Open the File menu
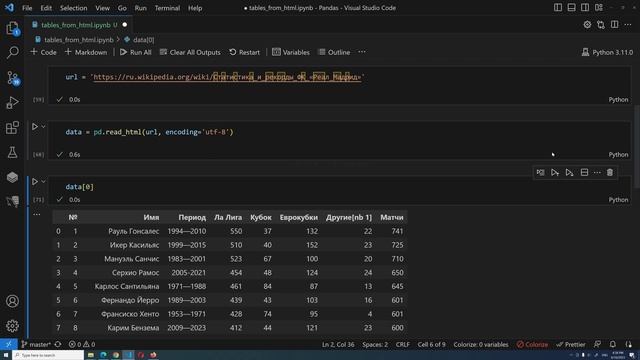Screen dimensions: 640x360 27,8
